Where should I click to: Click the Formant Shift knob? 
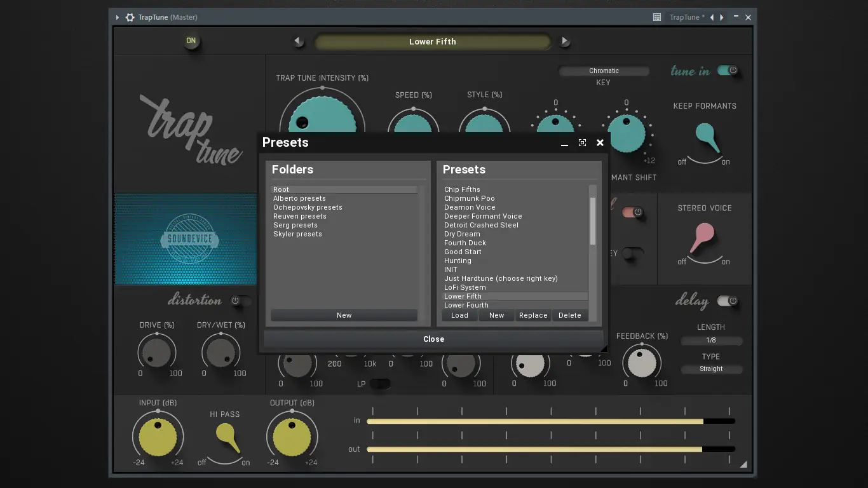pos(627,132)
